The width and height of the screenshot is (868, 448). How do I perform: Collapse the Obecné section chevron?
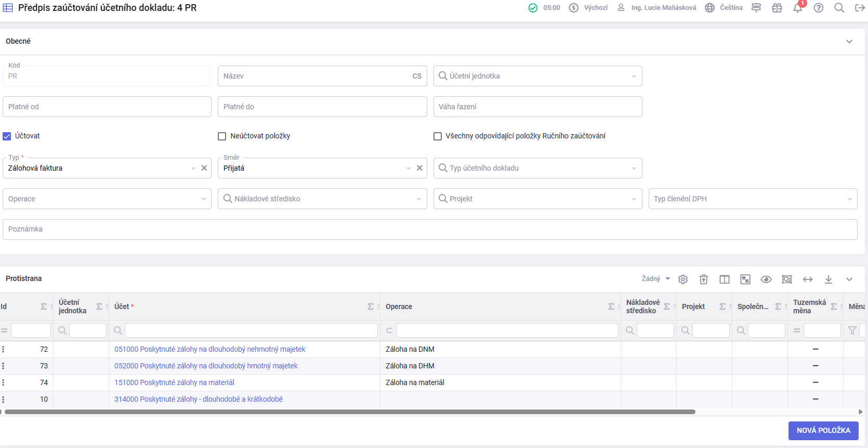[849, 42]
